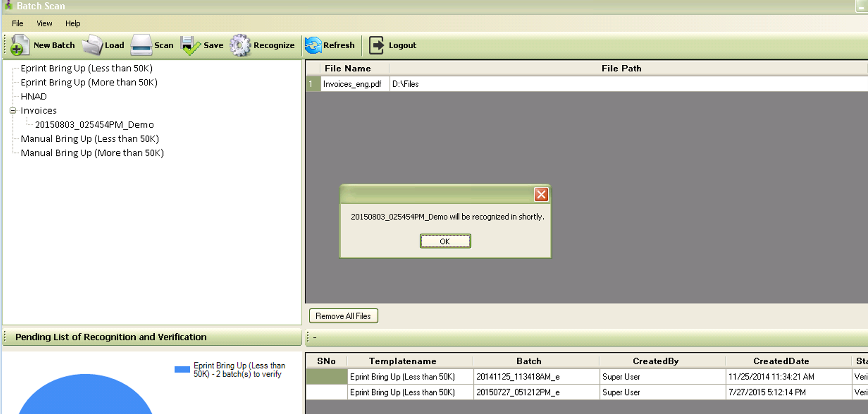868x414 pixels.
Task: Open the File menu
Action: [18, 23]
